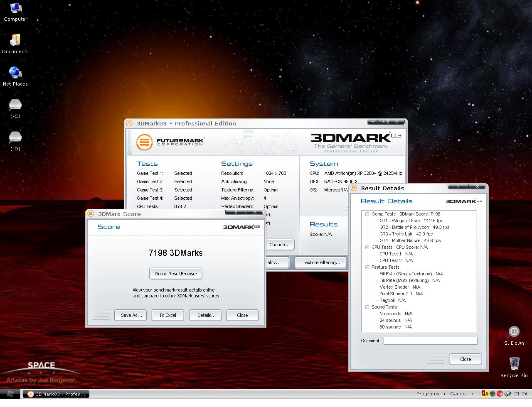Image resolution: width=532 pixels, height=407 pixels.
Task: Click the Save As... button
Action: pyautogui.click(x=131, y=315)
